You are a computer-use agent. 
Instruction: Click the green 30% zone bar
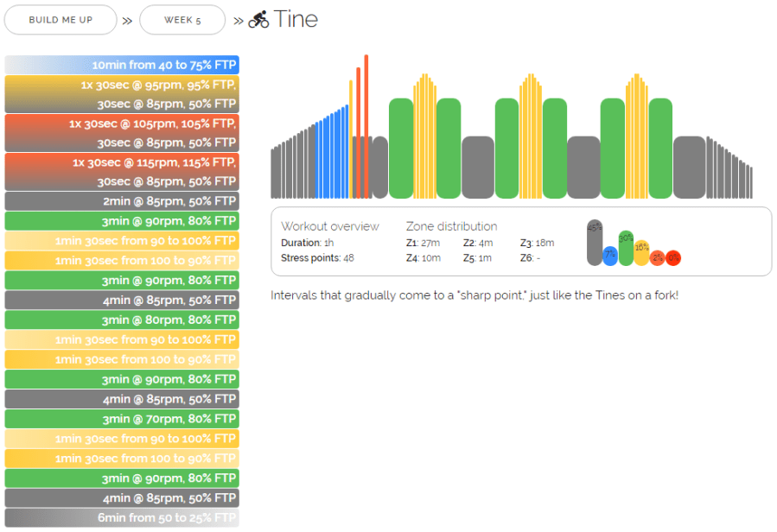(x=626, y=248)
